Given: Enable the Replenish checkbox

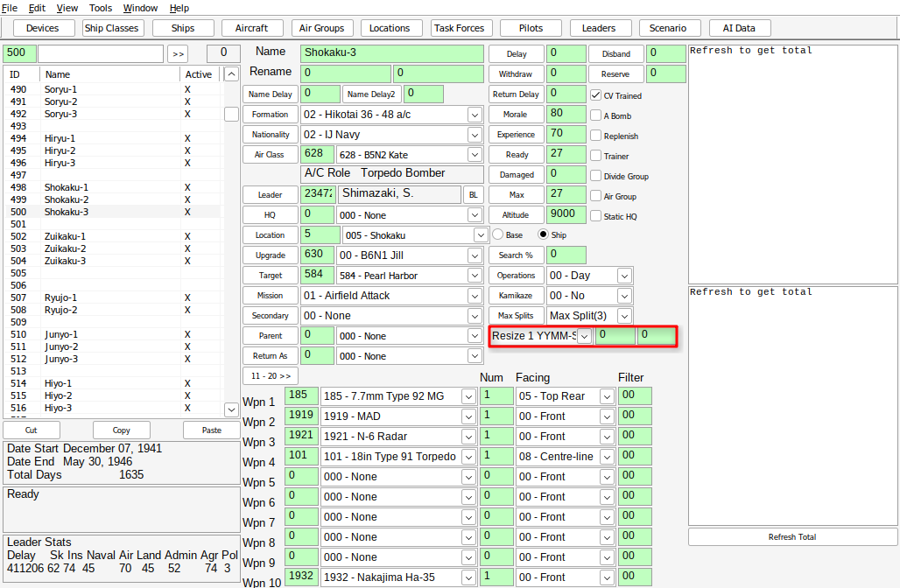Looking at the screenshot, I should tap(596, 136).
